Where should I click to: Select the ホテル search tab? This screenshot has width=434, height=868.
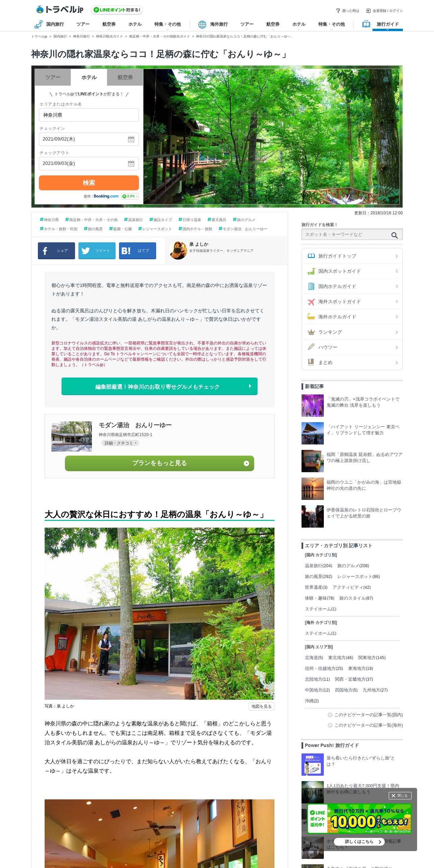(89, 77)
